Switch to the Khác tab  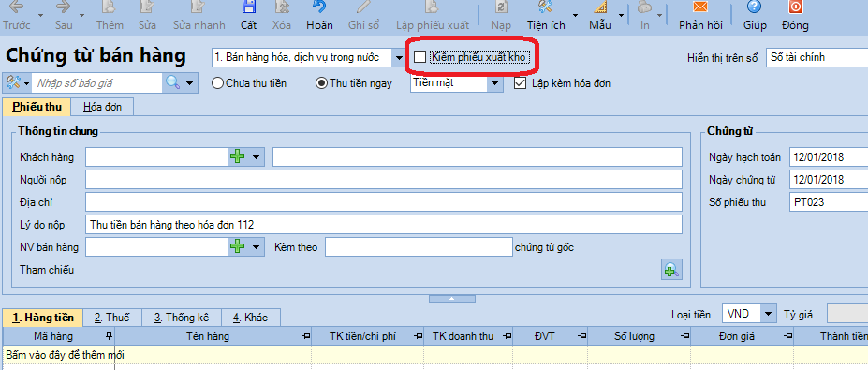point(251,318)
